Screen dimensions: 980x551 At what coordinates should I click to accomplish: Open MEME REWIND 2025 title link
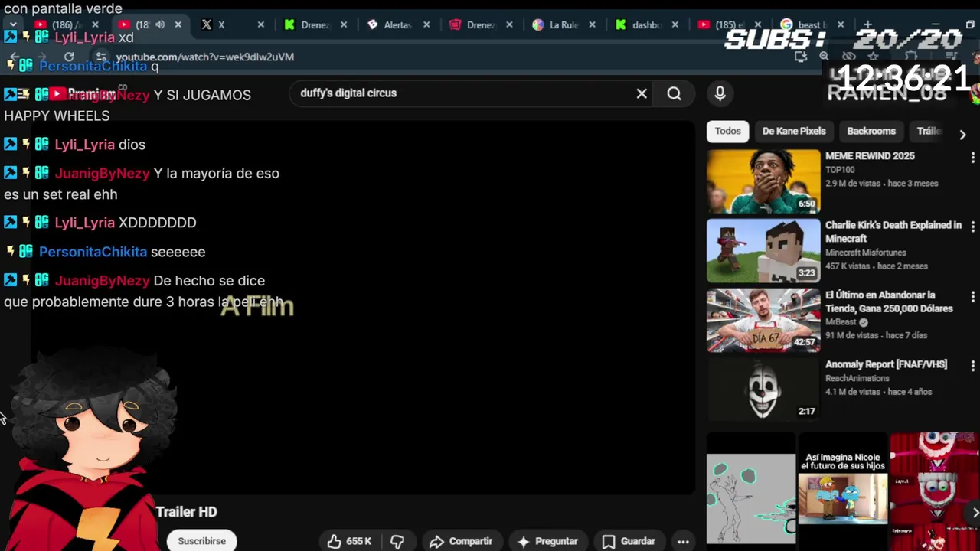(870, 156)
